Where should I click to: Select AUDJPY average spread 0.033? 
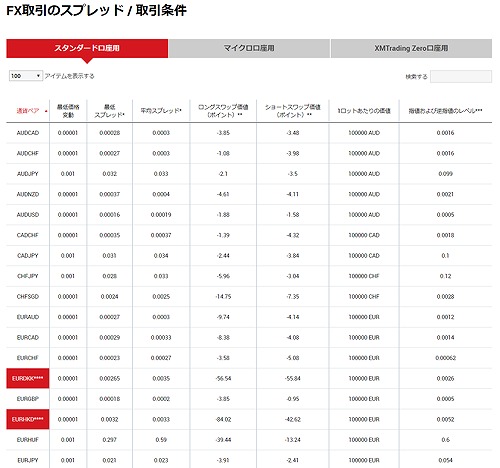pyautogui.click(x=161, y=174)
